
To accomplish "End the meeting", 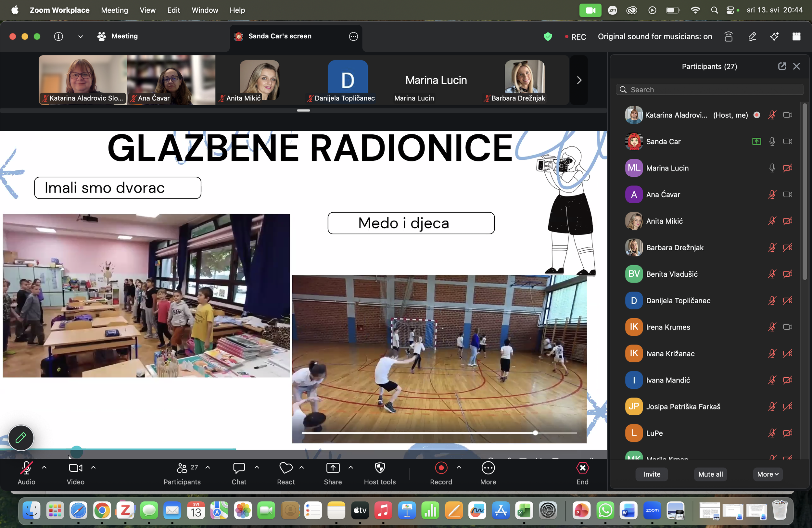I will tap(582, 473).
